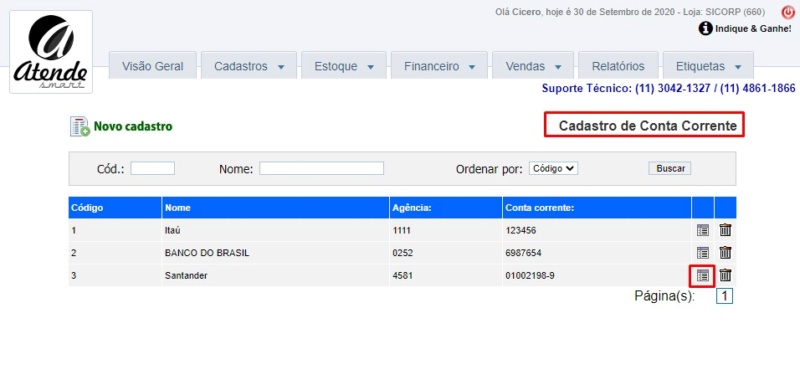
Task: Open the edit icon for Santander row
Action: 703,276
